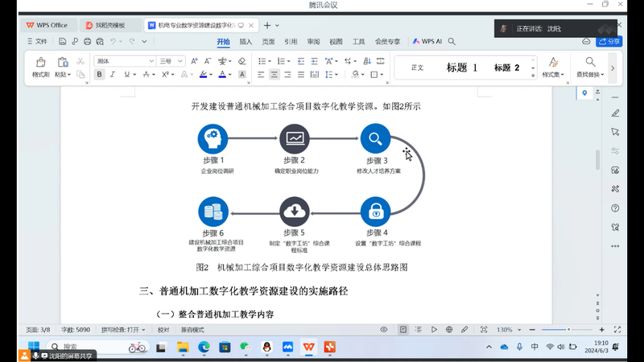Image resolution: width=644 pixels, height=362 pixels.
Task: Click the Style Set icon
Action: 553,63
